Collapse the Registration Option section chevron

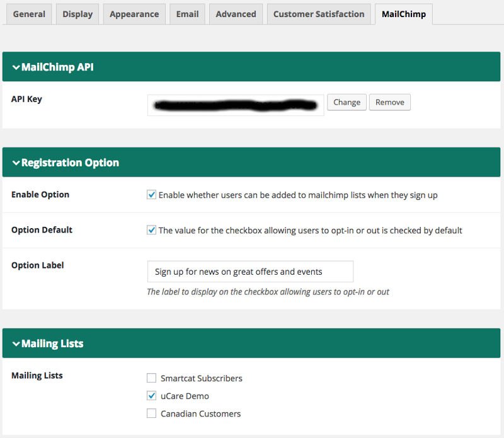(16, 163)
